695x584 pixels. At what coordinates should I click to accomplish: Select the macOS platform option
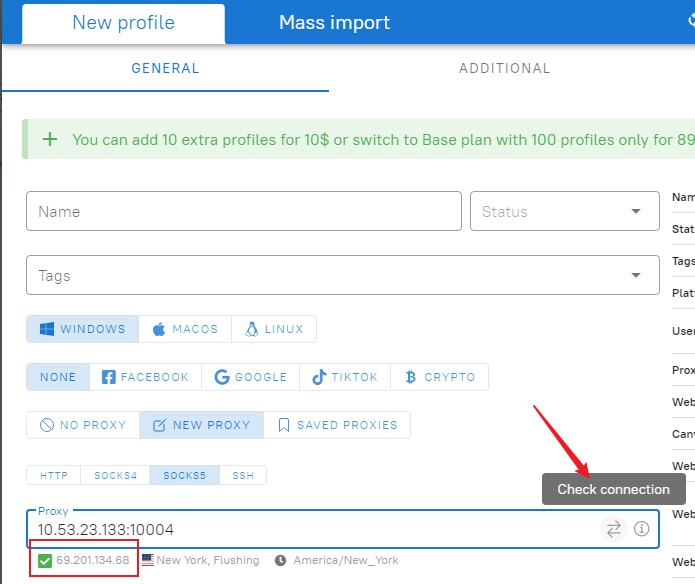185,329
